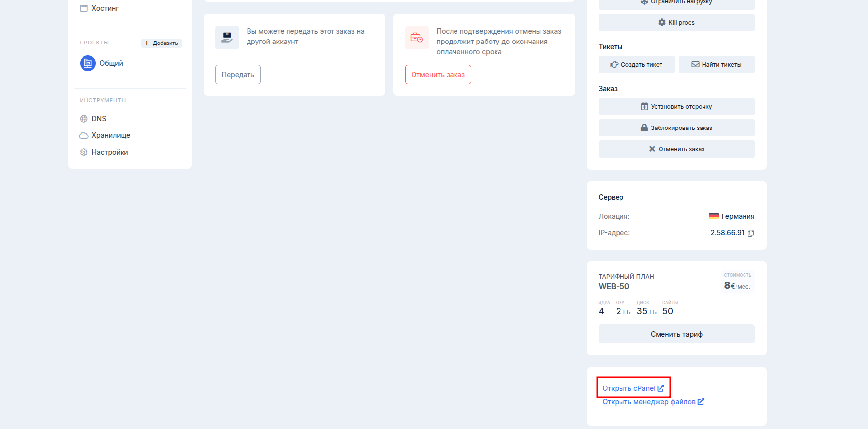Select Хостинг in the sidebar
The height and width of the screenshot is (429, 868).
coord(105,8)
